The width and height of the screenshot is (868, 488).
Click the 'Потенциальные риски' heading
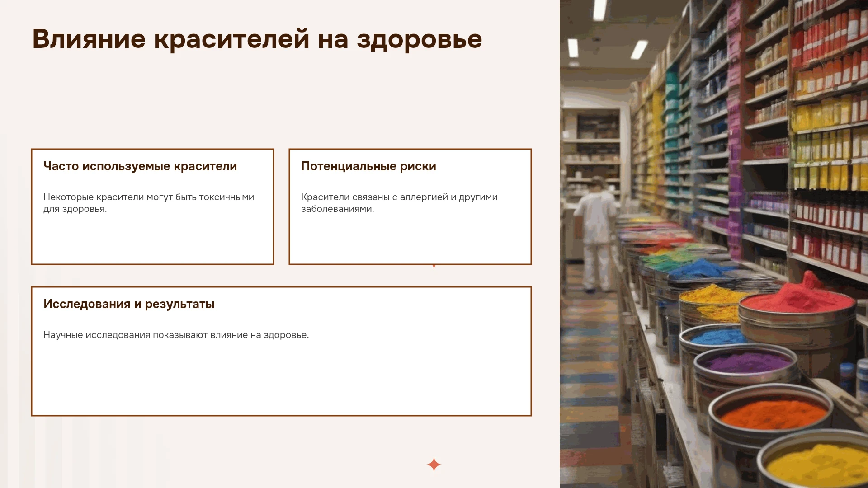click(x=368, y=166)
